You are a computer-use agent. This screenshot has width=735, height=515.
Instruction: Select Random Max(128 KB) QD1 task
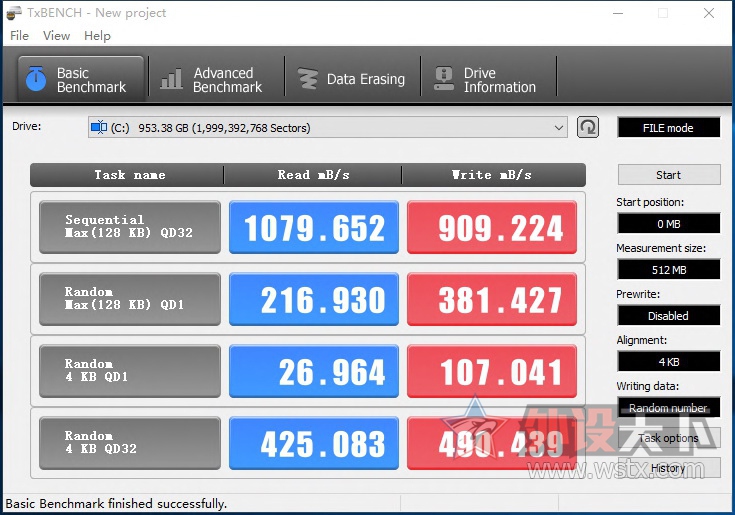(130, 299)
